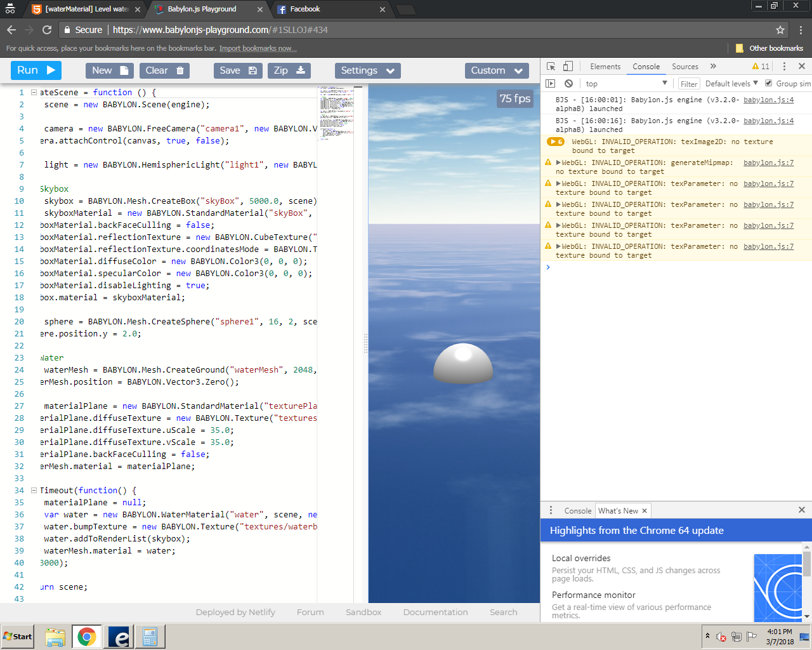Expand the Default levels dropdown

[x=731, y=84]
